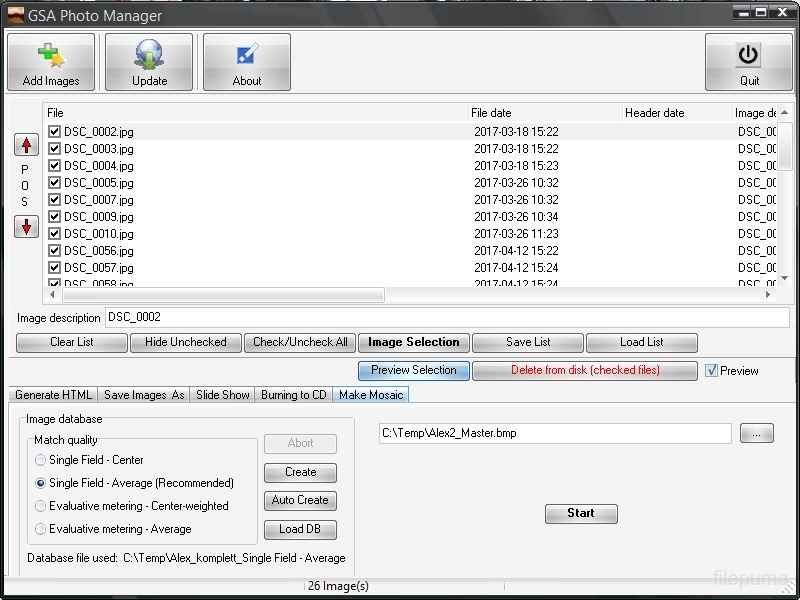
Task: Uncheck the DSC_0002.jpg checkbox
Action: (x=55, y=132)
